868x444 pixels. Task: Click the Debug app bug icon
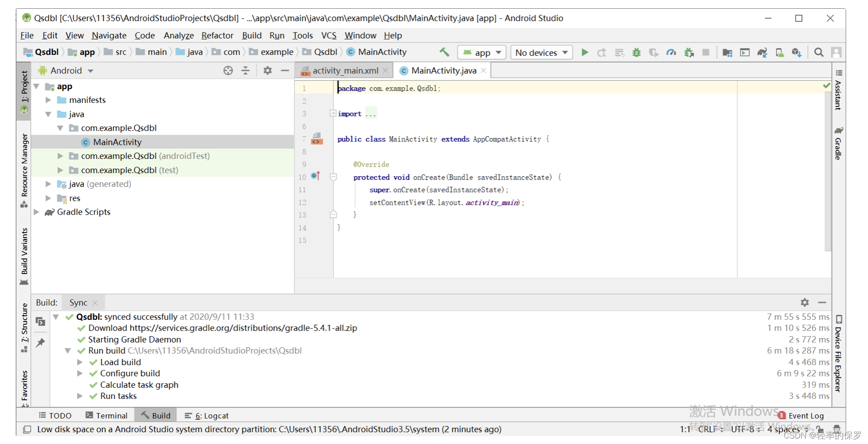(x=636, y=52)
